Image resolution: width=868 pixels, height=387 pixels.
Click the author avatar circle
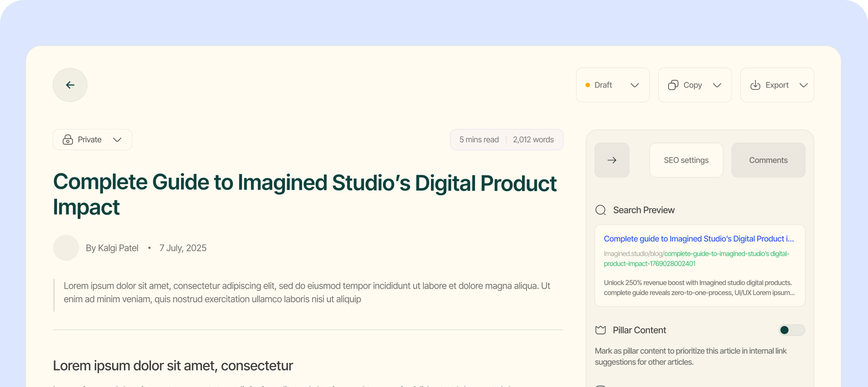[x=66, y=248]
